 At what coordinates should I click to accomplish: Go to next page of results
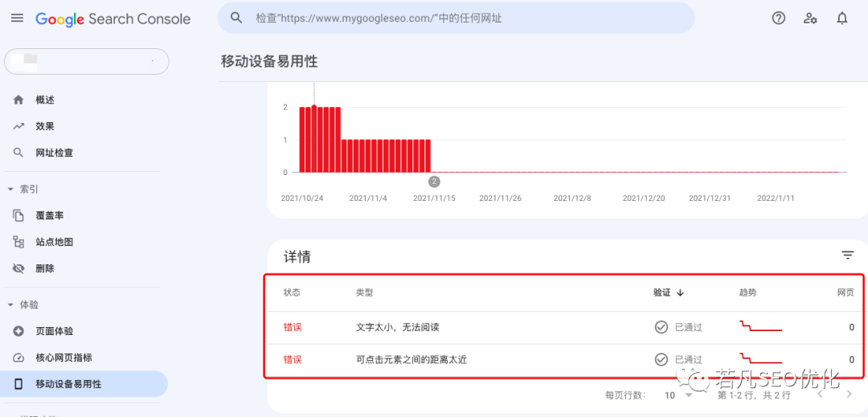[850, 395]
